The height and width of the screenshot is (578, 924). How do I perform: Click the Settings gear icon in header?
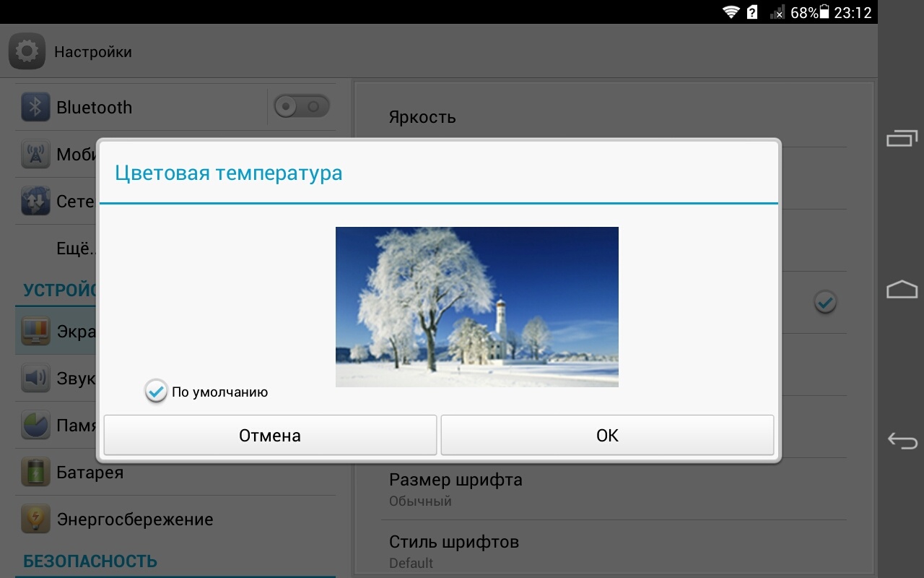click(27, 51)
